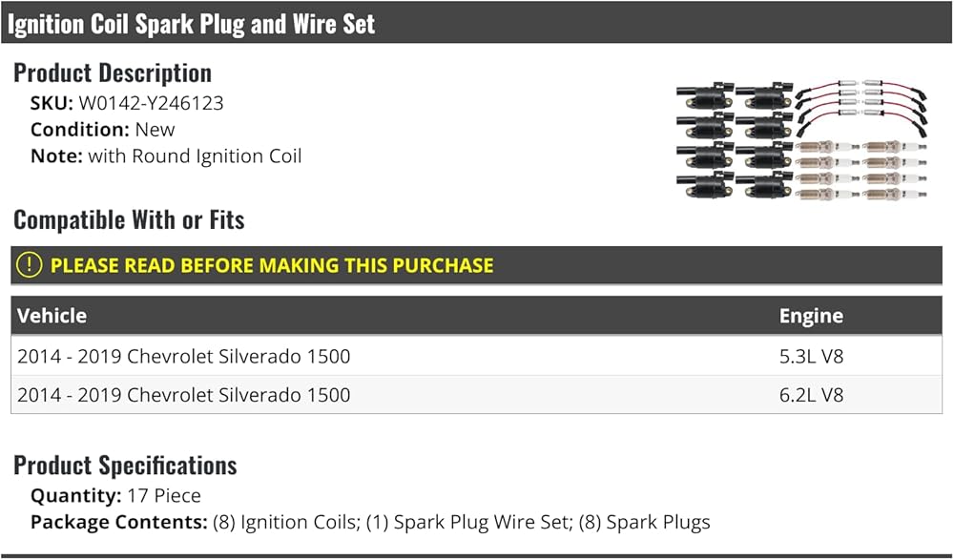Select the Silverado 1500 6.2L V8 row
Viewport: 954px width, 560px height.
(476, 394)
